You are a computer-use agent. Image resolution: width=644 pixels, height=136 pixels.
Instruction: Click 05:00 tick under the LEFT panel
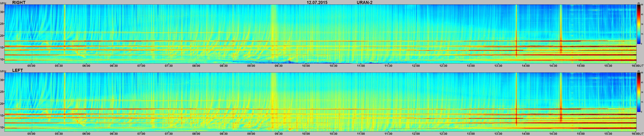[x=31, y=134]
